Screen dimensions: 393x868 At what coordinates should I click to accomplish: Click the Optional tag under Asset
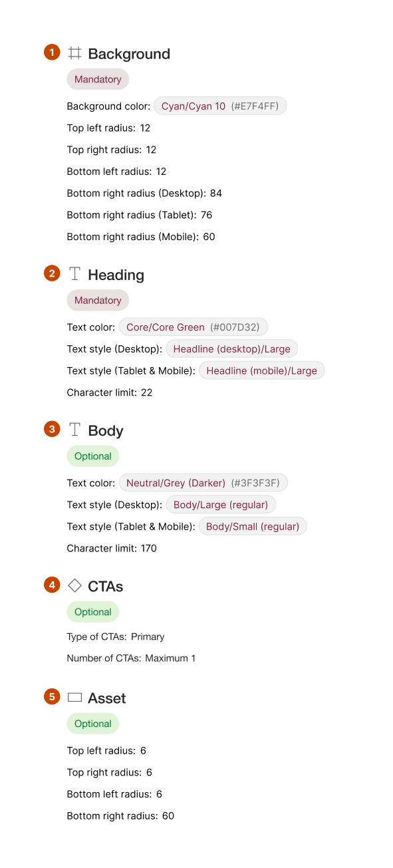[93, 724]
